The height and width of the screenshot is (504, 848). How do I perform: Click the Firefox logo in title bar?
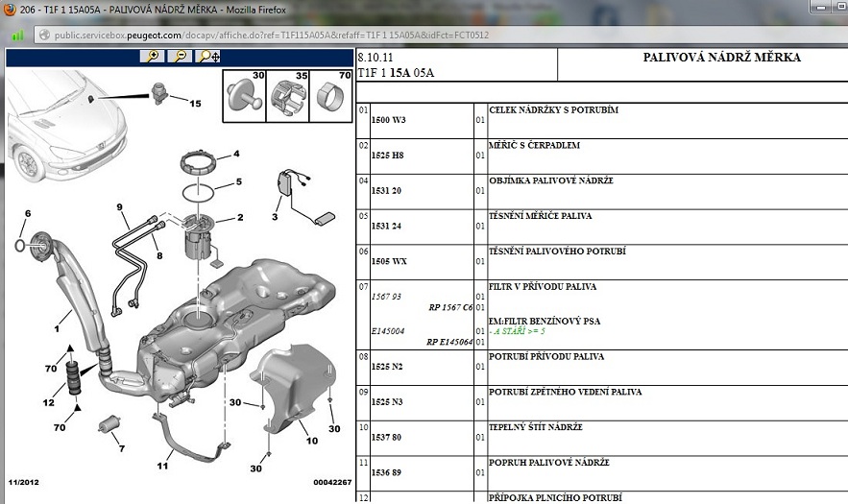10,10
